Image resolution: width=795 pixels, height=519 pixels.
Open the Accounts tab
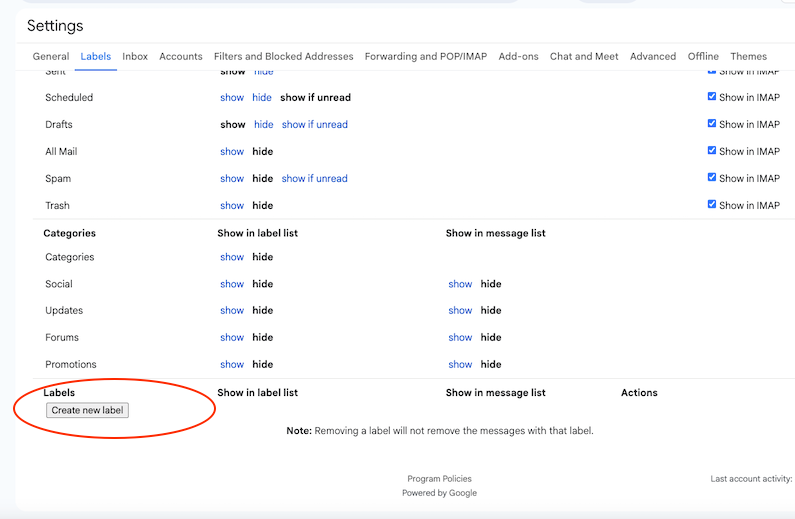coord(181,57)
